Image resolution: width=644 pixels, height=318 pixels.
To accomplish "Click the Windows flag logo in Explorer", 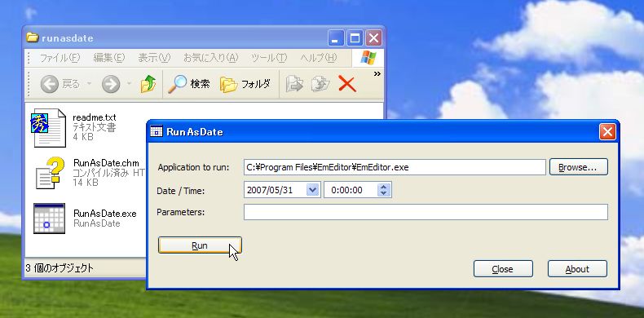I will pos(368,58).
